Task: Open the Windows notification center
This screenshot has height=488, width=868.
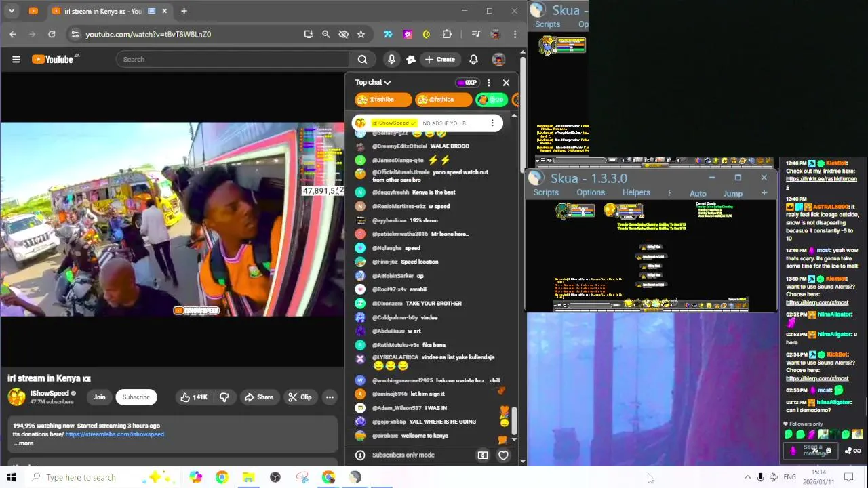Action: tap(848, 477)
